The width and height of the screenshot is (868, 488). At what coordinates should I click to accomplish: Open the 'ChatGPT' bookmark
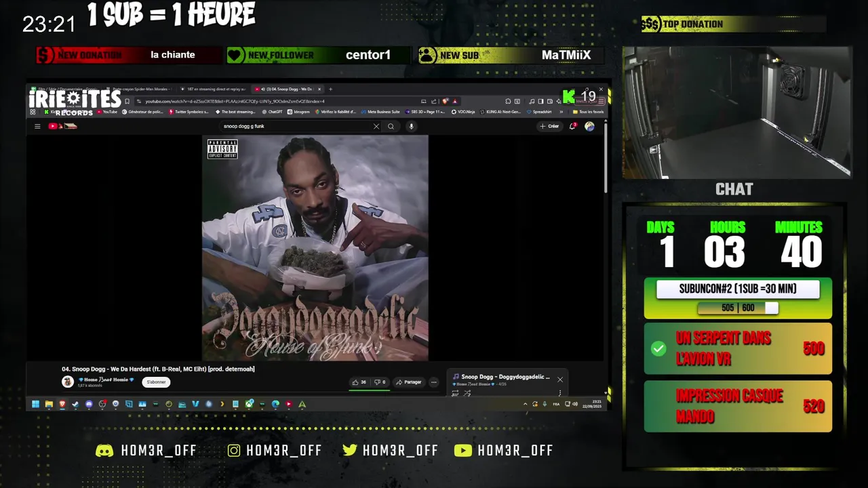pyautogui.click(x=271, y=112)
